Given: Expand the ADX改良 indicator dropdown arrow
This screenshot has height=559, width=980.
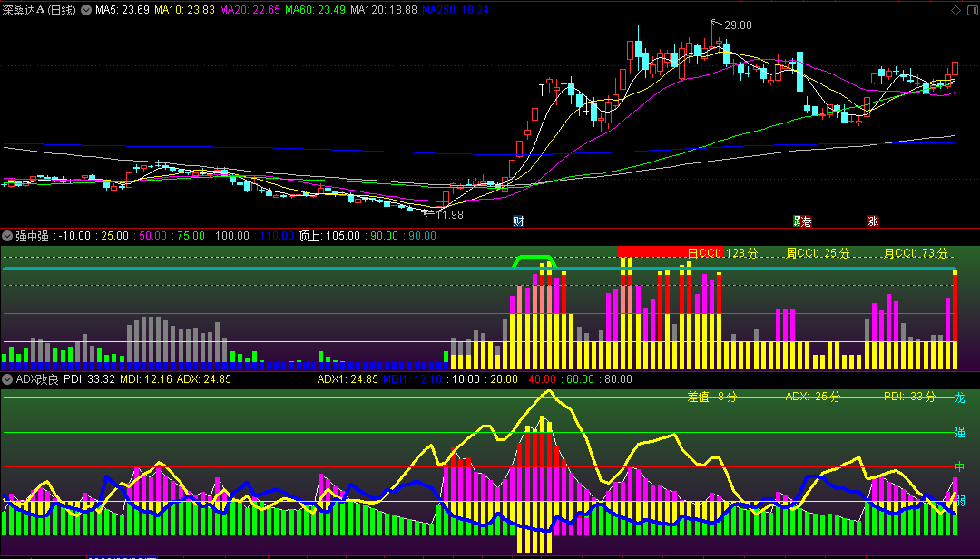Looking at the screenshot, I should click(7, 379).
